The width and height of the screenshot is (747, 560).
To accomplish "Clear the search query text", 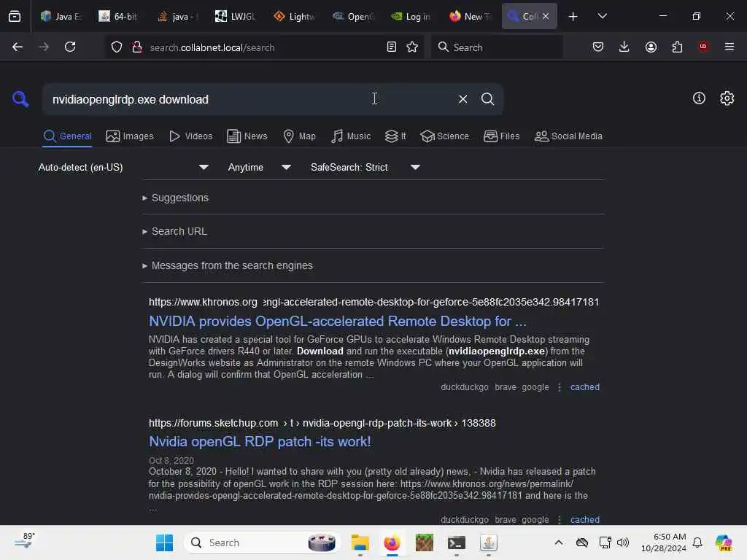I will pos(462,99).
